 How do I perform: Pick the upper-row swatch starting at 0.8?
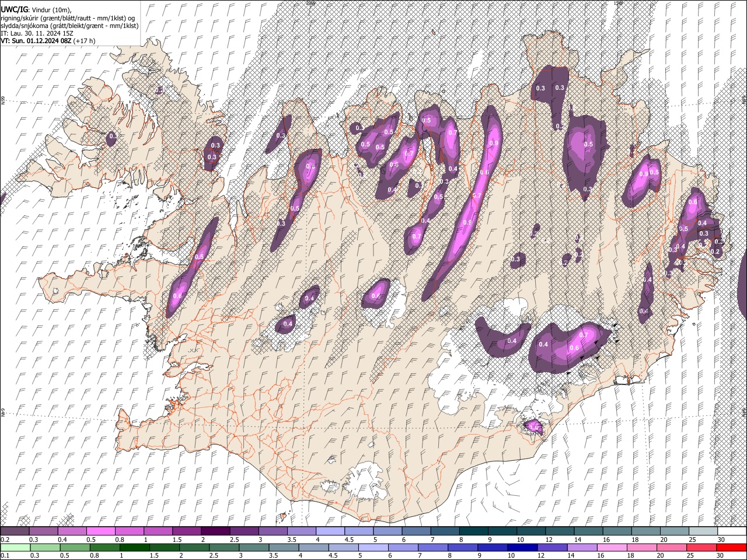pyautogui.click(x=129, y=531)
